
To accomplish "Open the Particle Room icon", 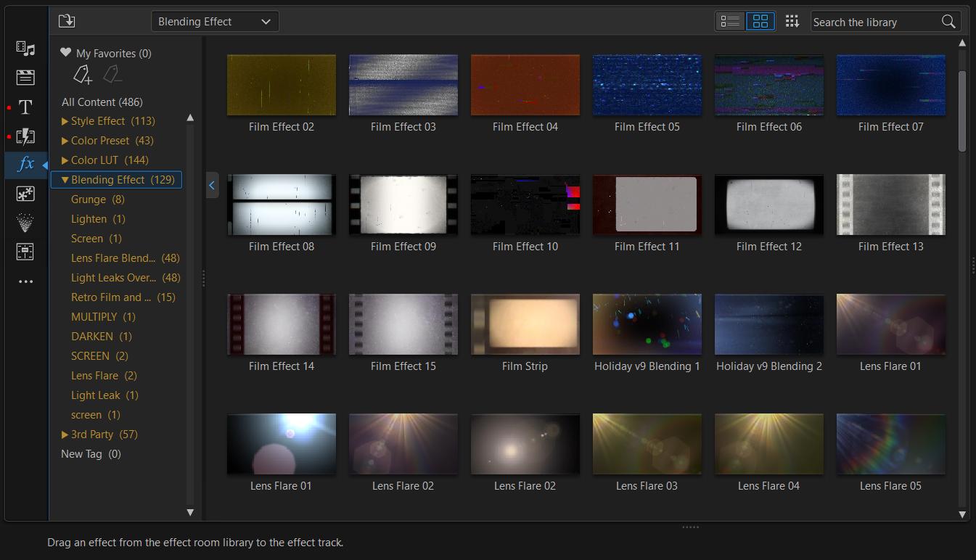I will point(25,223).
